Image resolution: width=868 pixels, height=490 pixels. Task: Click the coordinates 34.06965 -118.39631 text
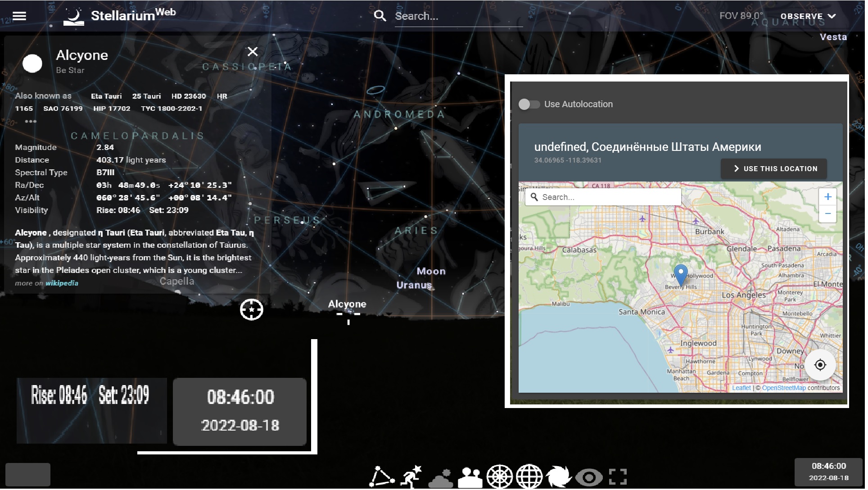tap(568, 160)
